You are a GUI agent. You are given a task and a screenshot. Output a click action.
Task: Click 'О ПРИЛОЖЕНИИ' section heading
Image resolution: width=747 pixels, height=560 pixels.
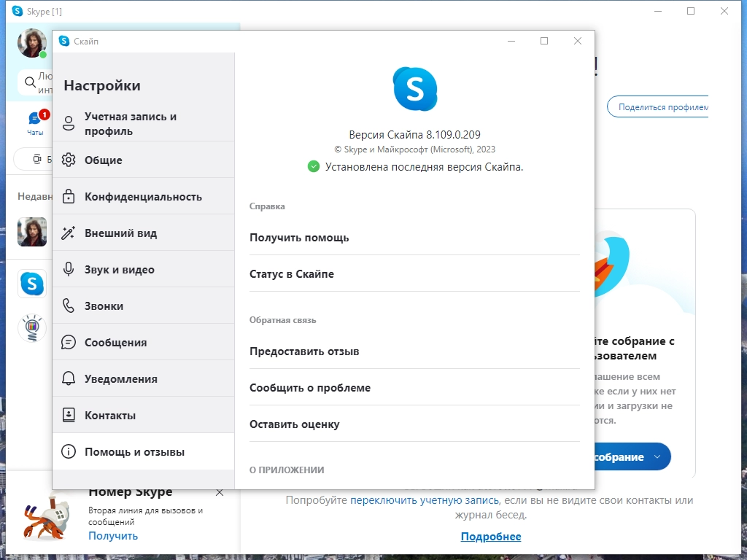tap(287, 470)
